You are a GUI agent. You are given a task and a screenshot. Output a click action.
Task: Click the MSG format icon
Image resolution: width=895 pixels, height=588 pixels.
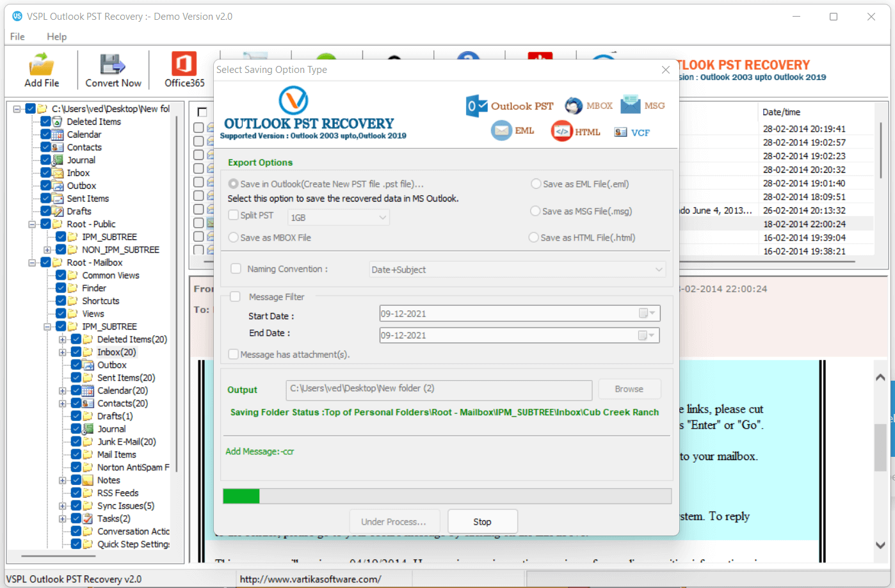point(631,104)
